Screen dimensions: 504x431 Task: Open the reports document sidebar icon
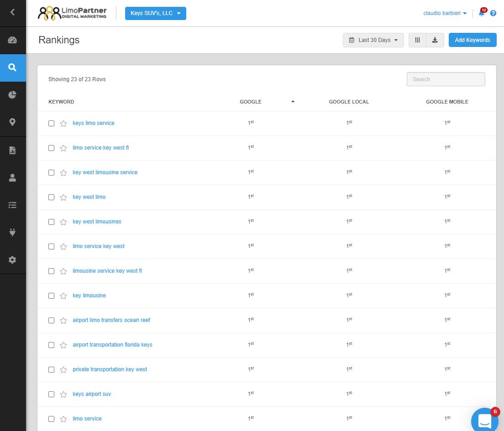click(x=12, y=150)
